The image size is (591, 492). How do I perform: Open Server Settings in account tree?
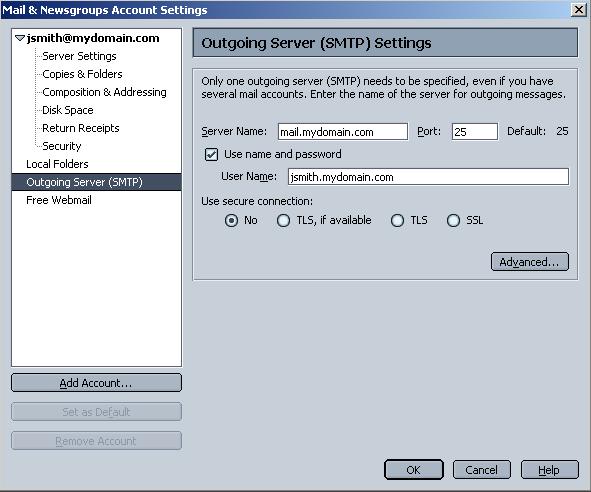pyautogui.click(x=79, y=56)
